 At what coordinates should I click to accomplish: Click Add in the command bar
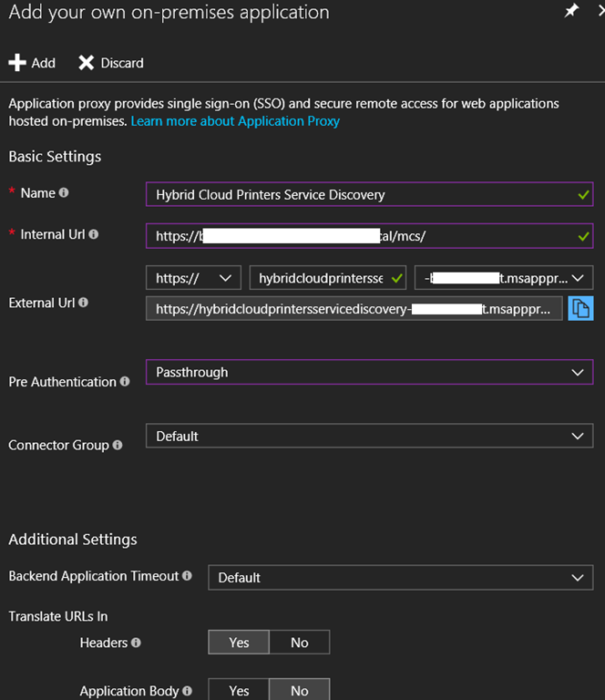click(32, 63)
